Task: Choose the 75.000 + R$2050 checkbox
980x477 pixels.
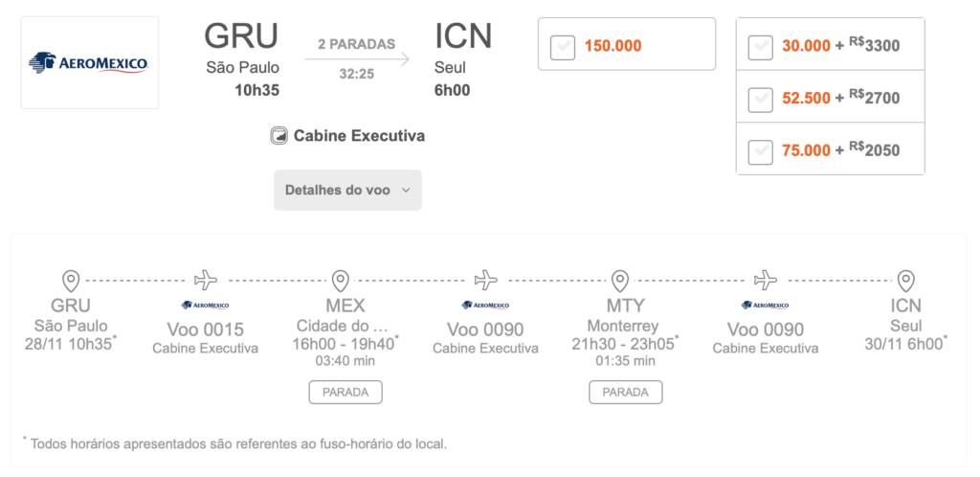Action: click(760, 152)
